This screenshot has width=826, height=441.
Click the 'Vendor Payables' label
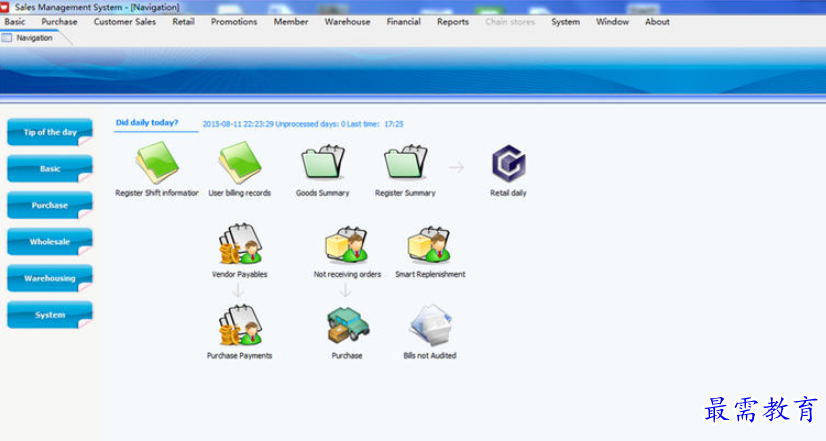[x=240, y=275]
